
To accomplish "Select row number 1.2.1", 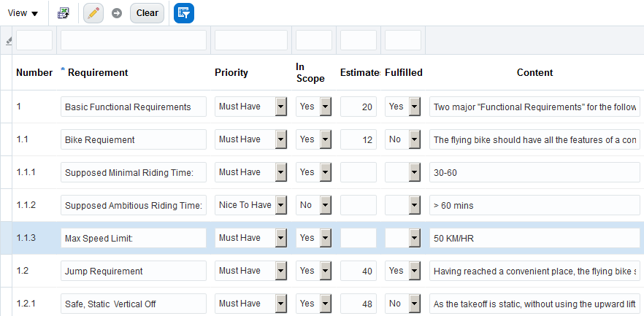I will pos(28,304).
